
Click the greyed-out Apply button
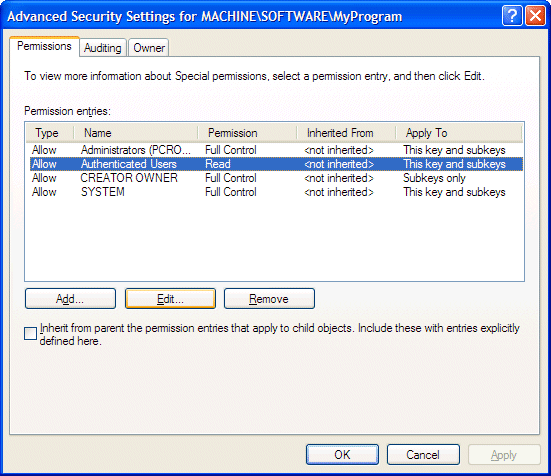(504, 455)
